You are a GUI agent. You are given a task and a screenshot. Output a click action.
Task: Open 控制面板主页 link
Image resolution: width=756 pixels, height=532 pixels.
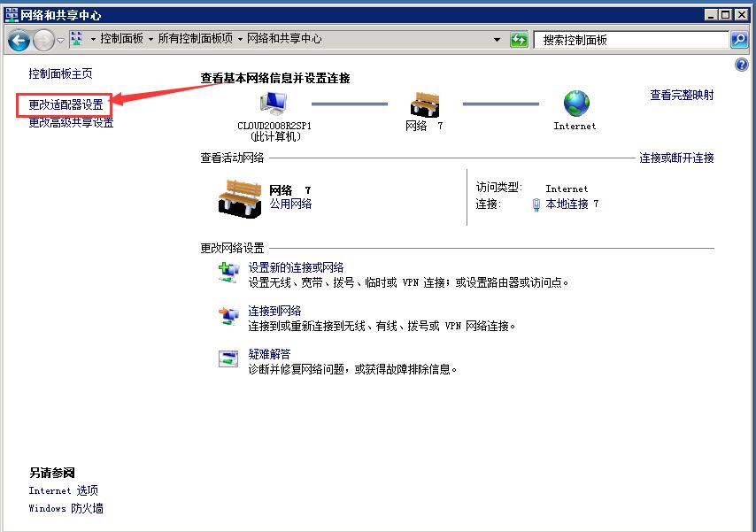coord(60,73)
